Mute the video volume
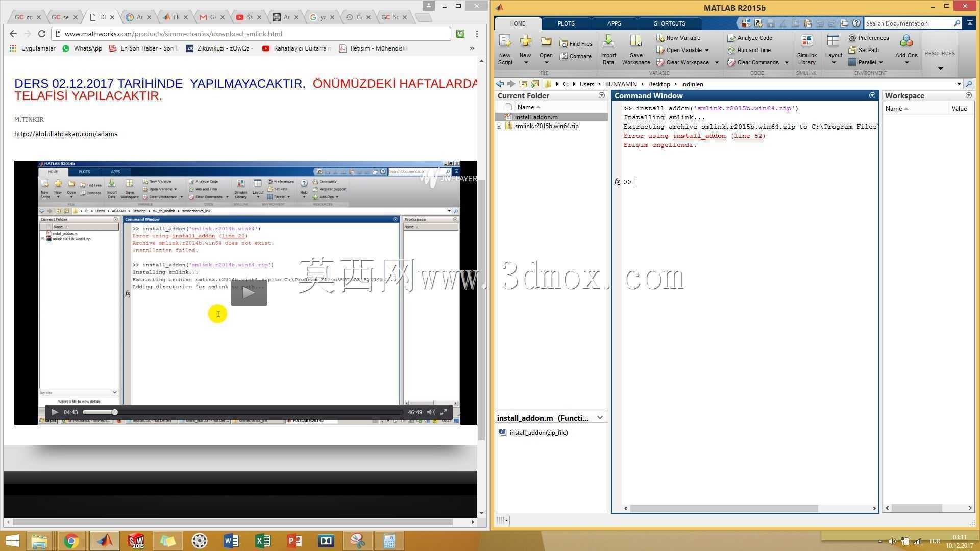The image size is (980, 551). [431, 412]
